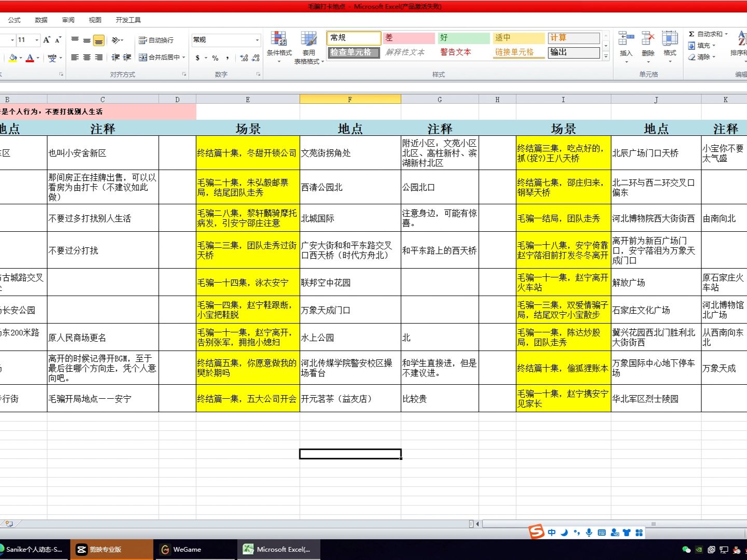747x560 pixels.
Task: Open the 删除 delete cells menu
Action: [x=648, y=47]
